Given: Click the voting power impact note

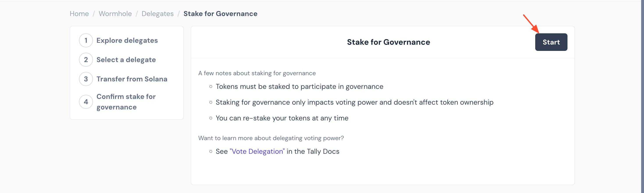Looking at the screenshot, I should [354, 102].
